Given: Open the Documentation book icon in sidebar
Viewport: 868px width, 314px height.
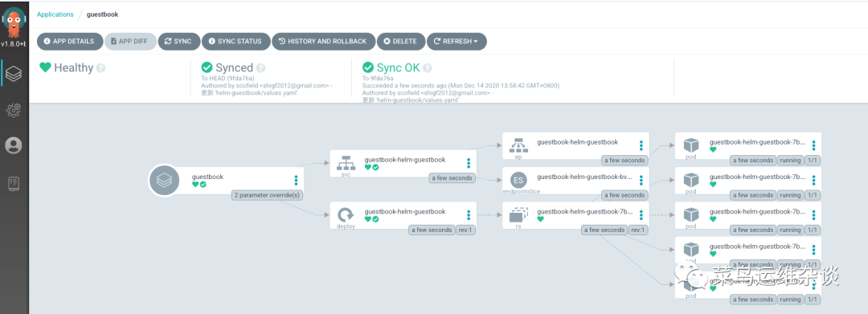Looking at the screenshot, I should click(x=14, y=184).
